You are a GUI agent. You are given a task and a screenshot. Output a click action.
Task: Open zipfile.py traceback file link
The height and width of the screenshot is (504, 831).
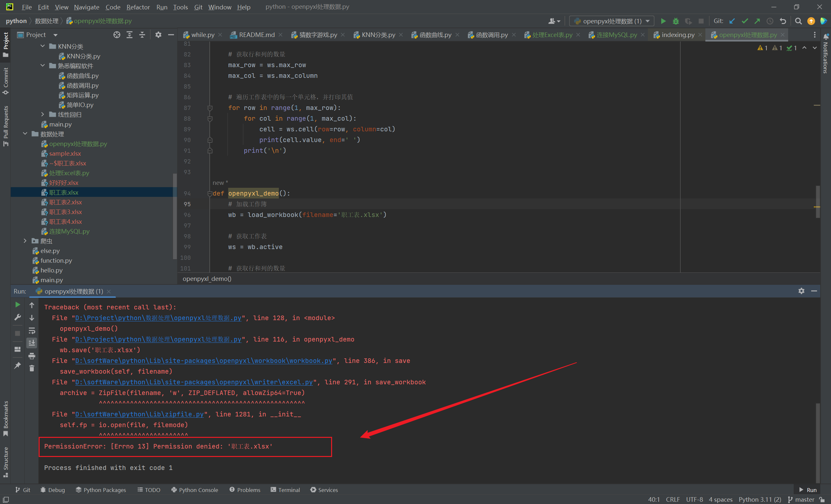[139, 414]
